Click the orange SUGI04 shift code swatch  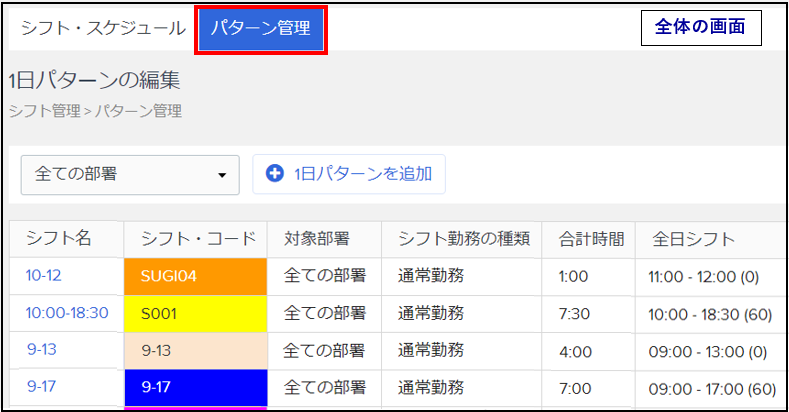click(x=195, y=276)
